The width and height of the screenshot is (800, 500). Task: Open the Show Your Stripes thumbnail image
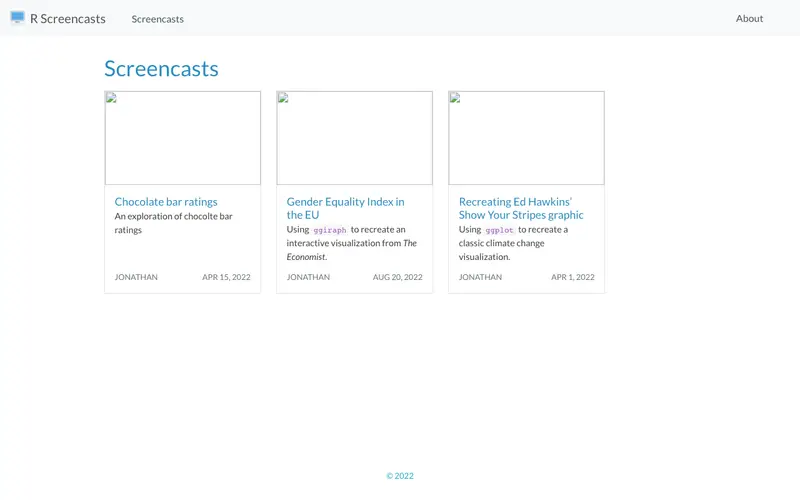(527, 138)
